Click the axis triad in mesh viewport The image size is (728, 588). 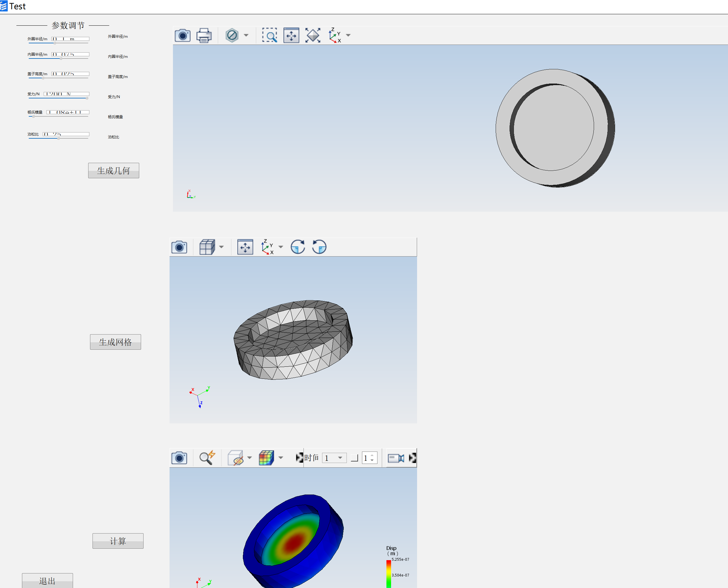200,397
